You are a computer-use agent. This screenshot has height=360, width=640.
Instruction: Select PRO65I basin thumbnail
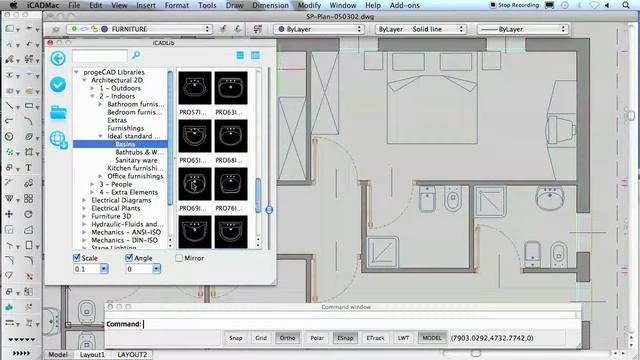(x=195, y=136)
